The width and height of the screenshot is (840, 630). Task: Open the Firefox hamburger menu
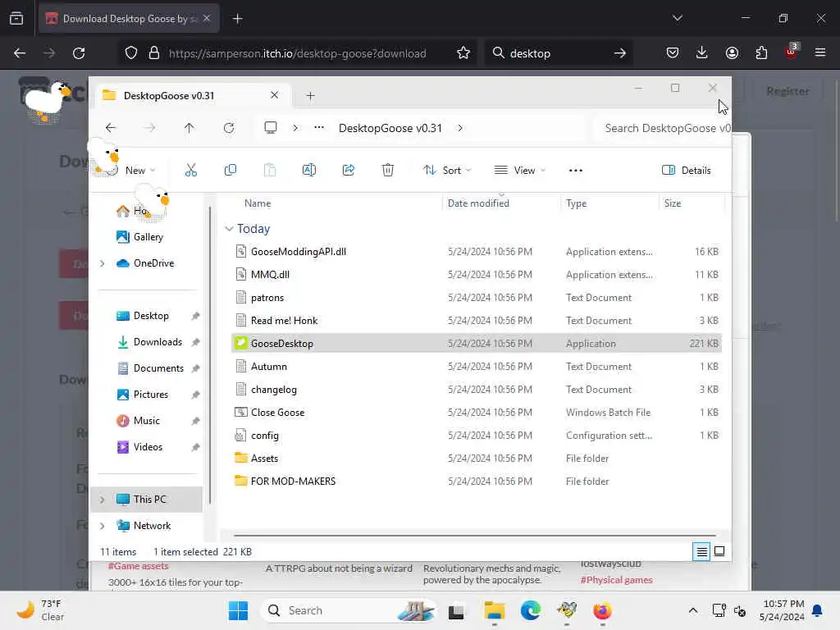click(820, 52)
